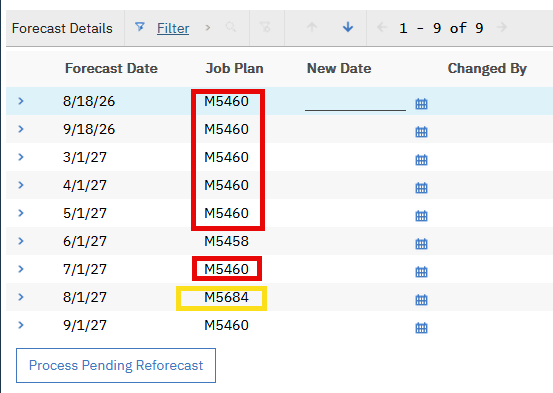Expand the 8/1/27 forecast row

[21, 297]
